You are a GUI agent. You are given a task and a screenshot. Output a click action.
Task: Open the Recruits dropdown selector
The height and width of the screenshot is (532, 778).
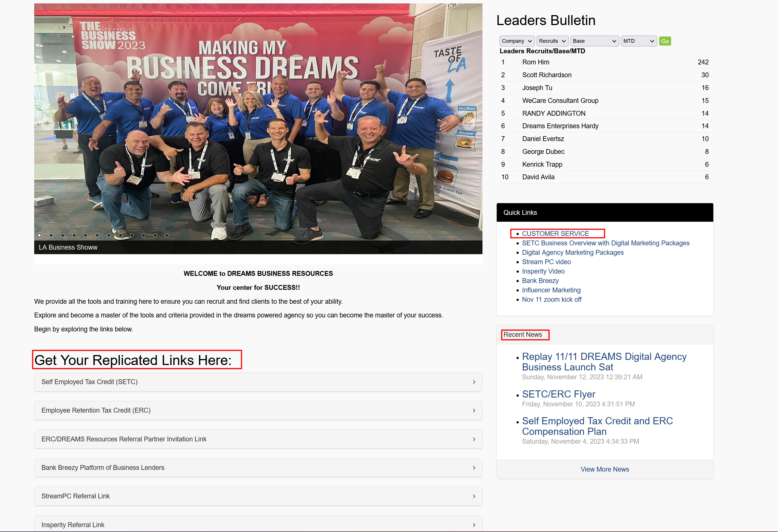coord(552,41)
